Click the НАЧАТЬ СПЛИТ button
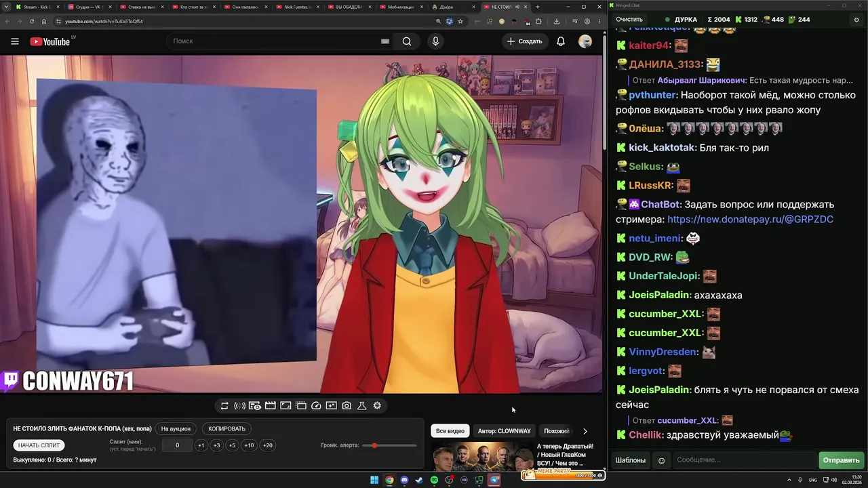Image resolution: width=868 pixels, height=488 pixels. pyautogui.click(x=39, y=445)
